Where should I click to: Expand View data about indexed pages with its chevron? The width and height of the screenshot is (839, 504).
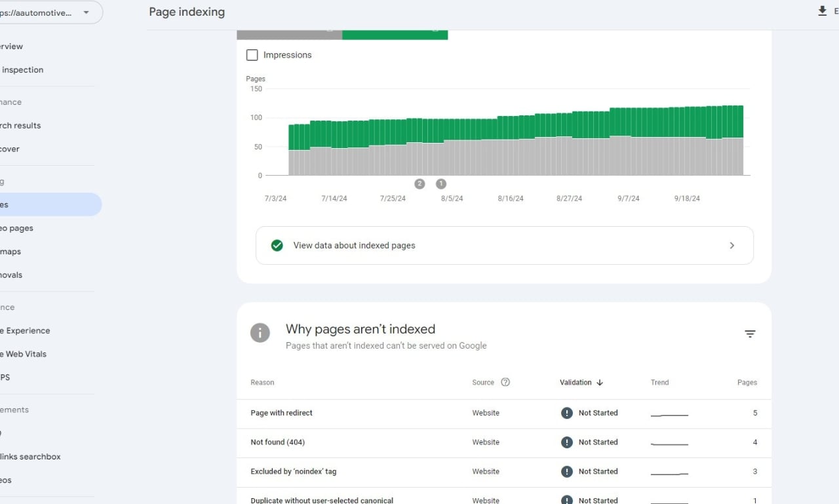tap(732, 245)
